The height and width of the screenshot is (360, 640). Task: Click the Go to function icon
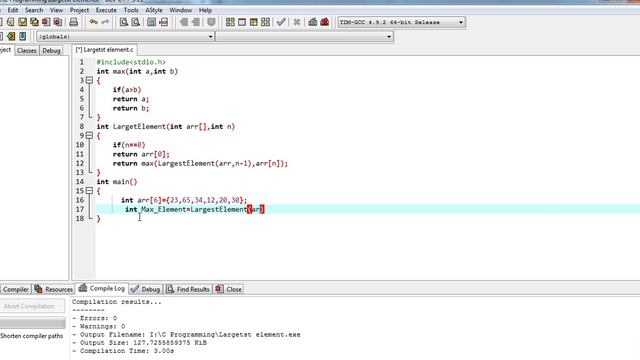pos(151,22)
